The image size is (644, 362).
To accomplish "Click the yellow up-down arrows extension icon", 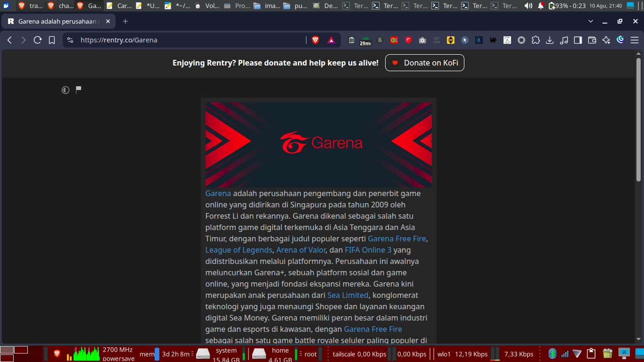I will [451, 40].
